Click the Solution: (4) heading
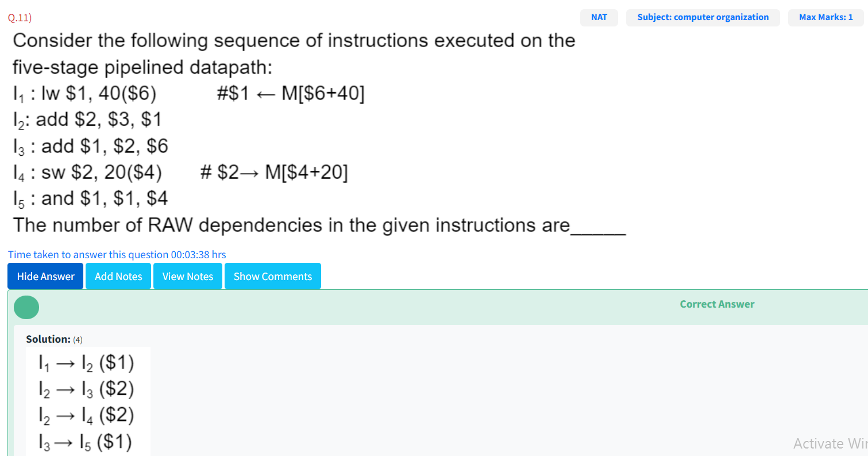Screen dimensions: 868x456 54,339
